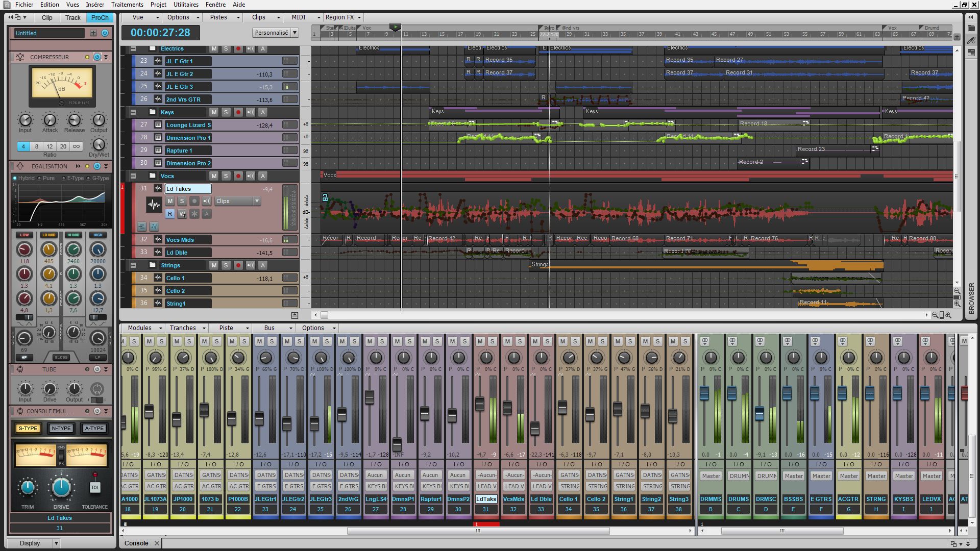Click the Equalisation plugin icon
This screenshot has height=551, width=980.
[x=20, y=166]
